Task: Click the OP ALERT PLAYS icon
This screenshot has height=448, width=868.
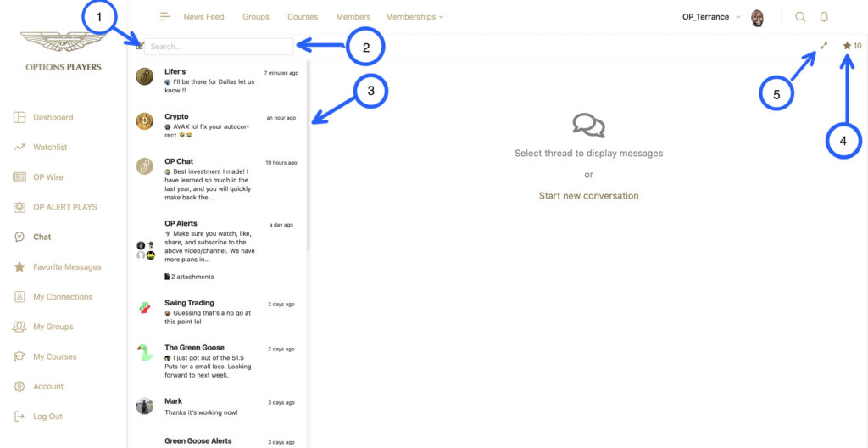Action: (19, 207)
